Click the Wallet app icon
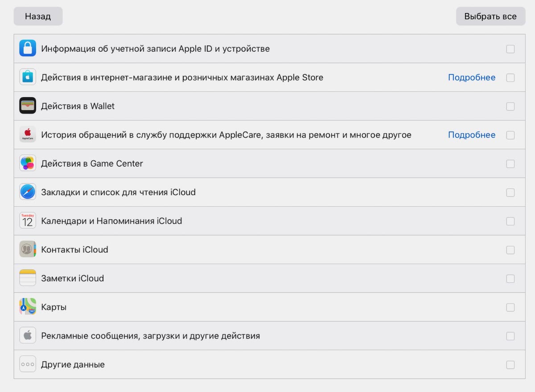 tap(28, 106)
